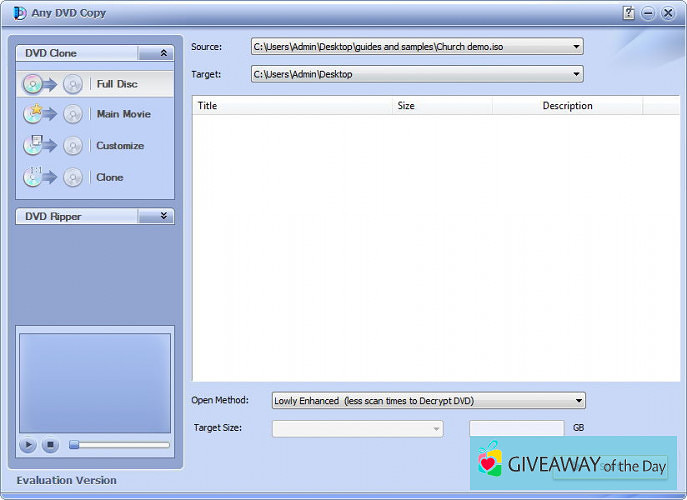687x500 pixels.
Task: Select the Clone disc mode icon
Action: pos(53,178)
